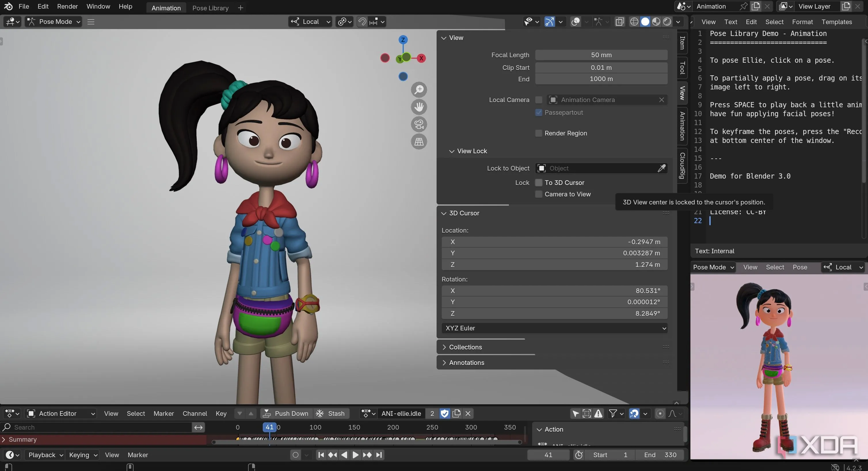This screenshot has height=471, width=868.
Task: Click the hand pan-view gizmo
Action: pos(419,107)
